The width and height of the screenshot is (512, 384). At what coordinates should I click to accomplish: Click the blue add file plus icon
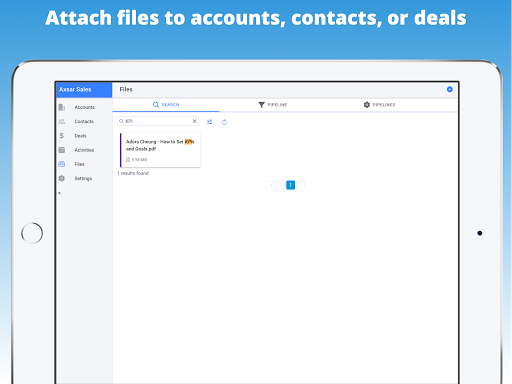[x=449, y=89]
